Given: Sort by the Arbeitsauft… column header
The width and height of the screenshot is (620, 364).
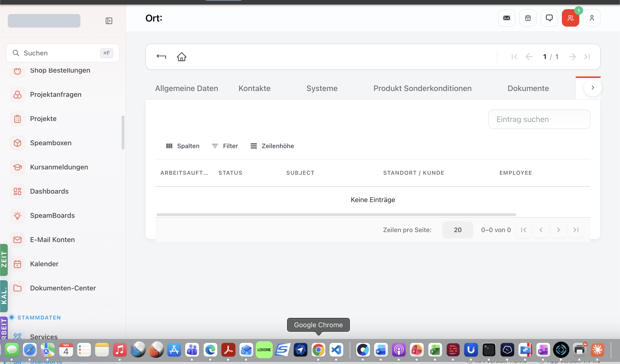Looking at the screenshot, I should tap(184, 173).
